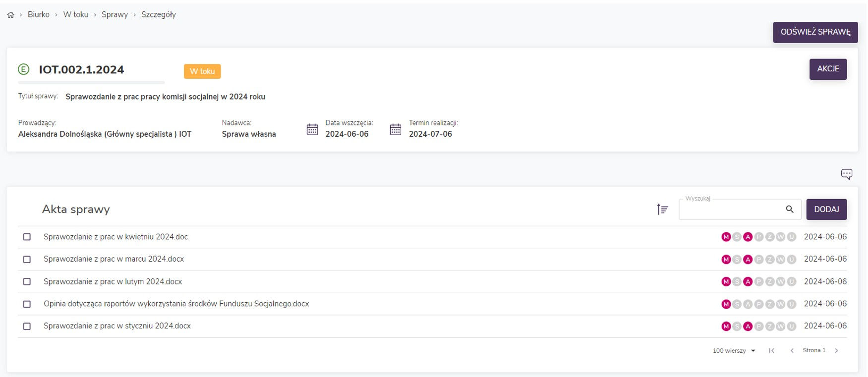Open the 100 wierszy rows dropdown
The width and height of the screenshot is (868, 377).
pyautogui.click(x=734, y=351)
